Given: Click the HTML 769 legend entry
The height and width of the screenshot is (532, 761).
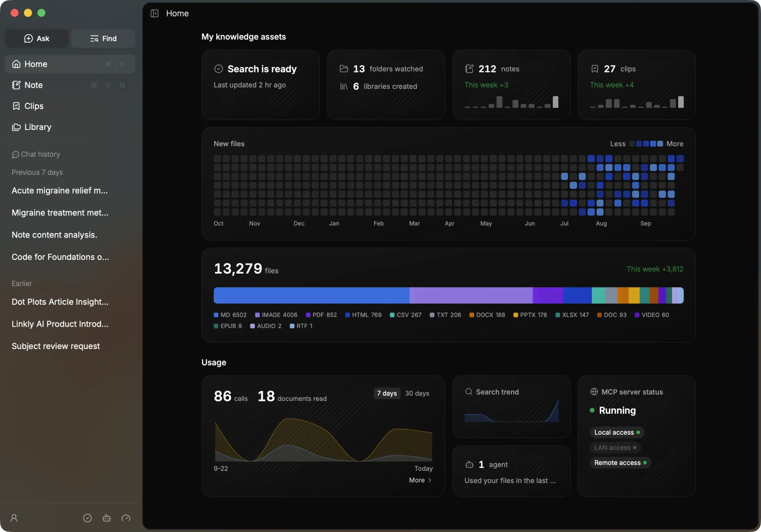Looking at the screenshot, I should (363, 315).
